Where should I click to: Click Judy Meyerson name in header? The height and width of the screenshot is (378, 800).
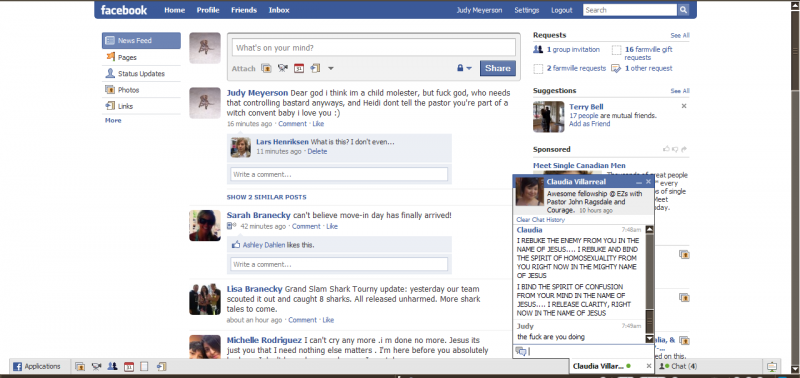click(479, 10)
